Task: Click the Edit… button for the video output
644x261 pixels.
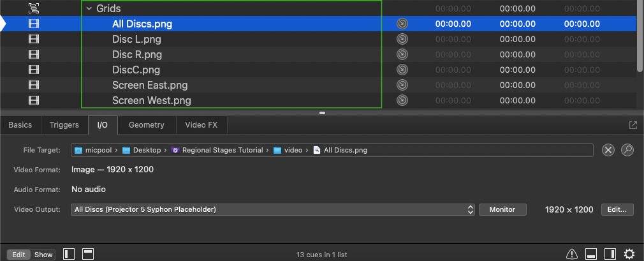Action: [x=617, y=209]
